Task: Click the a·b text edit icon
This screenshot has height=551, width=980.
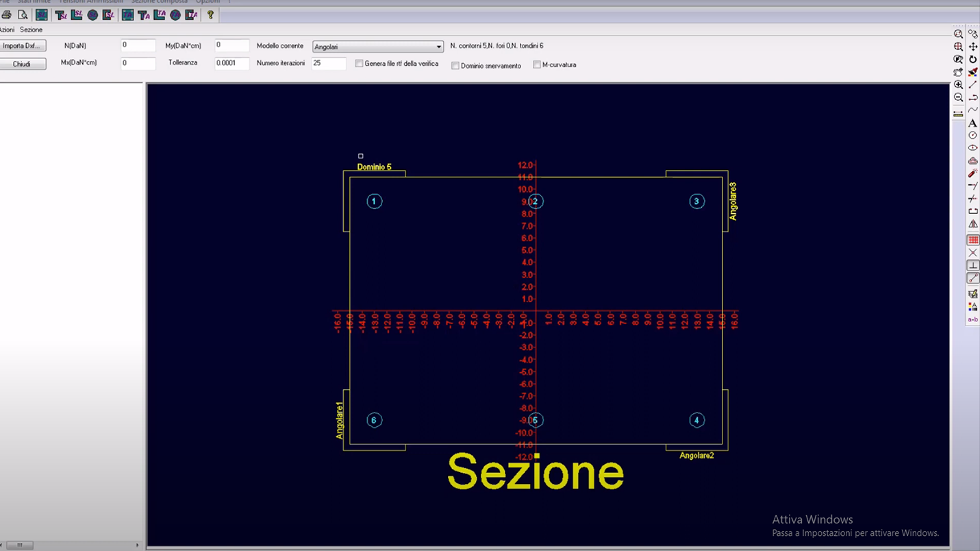Action: pos(972,321)
